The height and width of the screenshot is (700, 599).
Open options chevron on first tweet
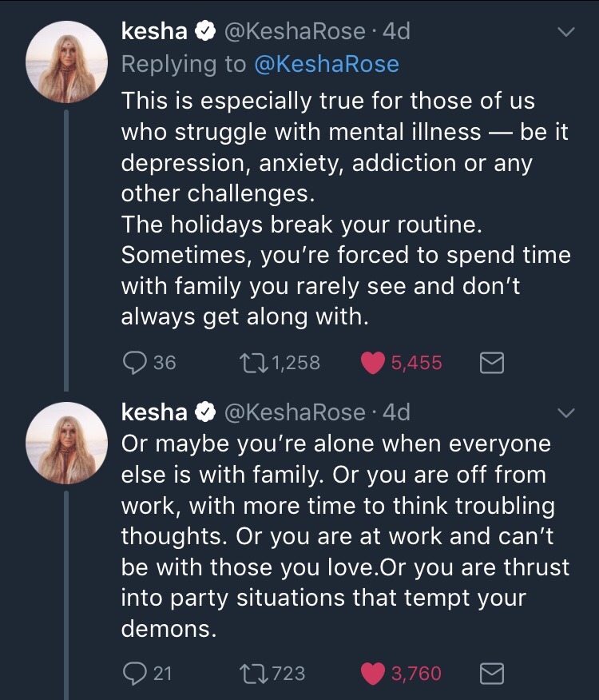pos(565,33)
